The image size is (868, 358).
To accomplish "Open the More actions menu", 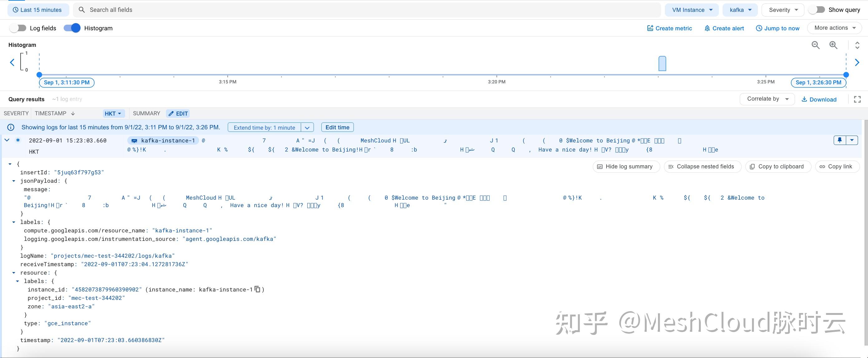I will pyautogui.click(x=835, y=28).
